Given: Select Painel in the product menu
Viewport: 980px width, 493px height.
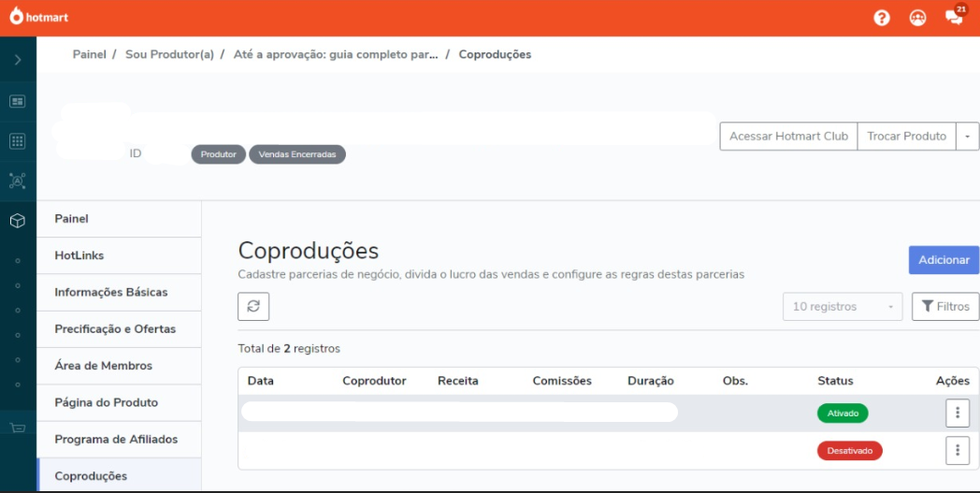Looking at the screenshot, I should [x=119, y=219].
